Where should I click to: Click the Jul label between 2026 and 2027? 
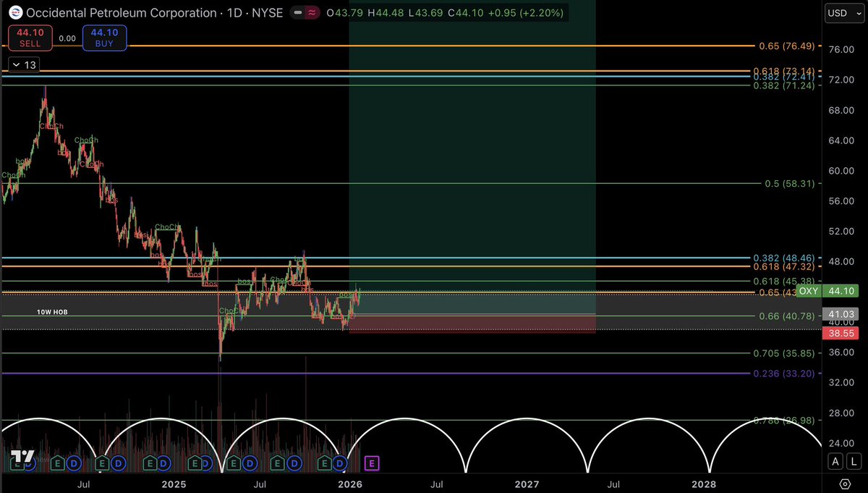click(437, 483)
